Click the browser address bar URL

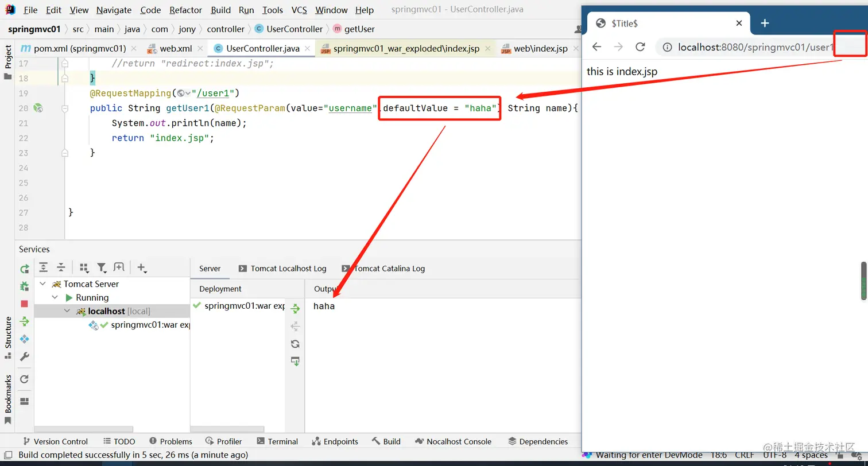tap(755, 47)
